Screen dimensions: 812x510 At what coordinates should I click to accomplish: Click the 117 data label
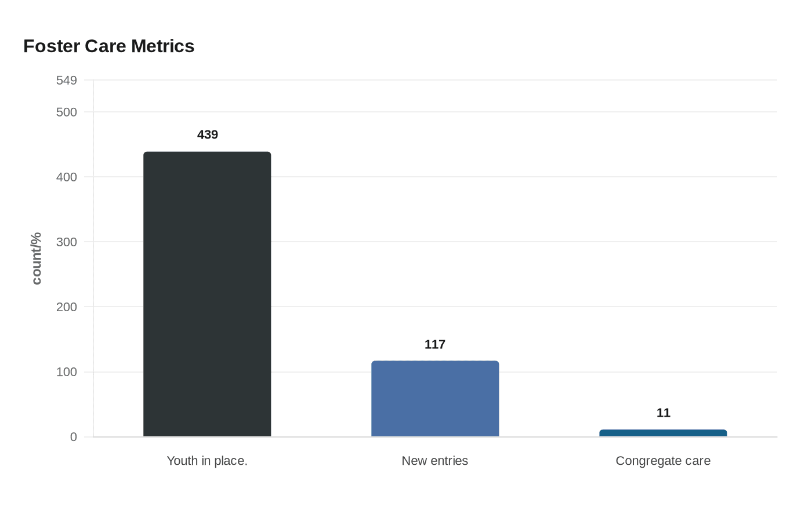click(x=435, y=344)
